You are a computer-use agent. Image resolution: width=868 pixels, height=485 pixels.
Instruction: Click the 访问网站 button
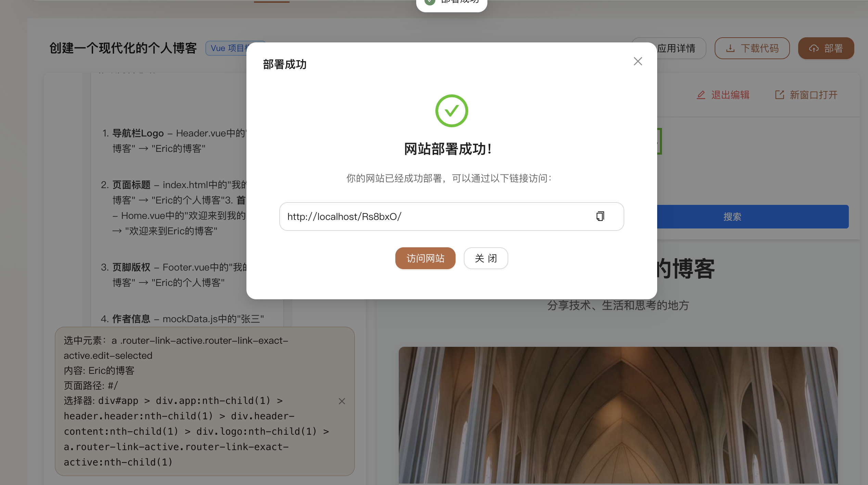point(425,258)
